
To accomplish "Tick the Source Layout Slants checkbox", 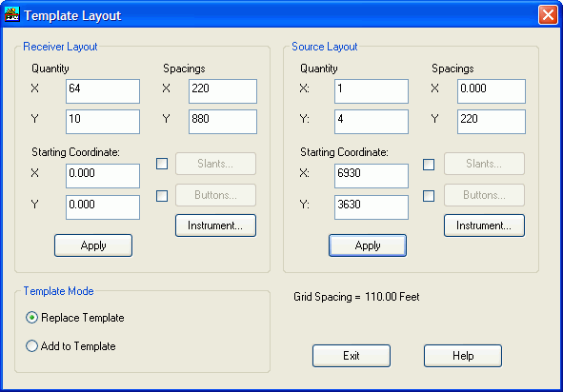I will [x=429, y=165].
